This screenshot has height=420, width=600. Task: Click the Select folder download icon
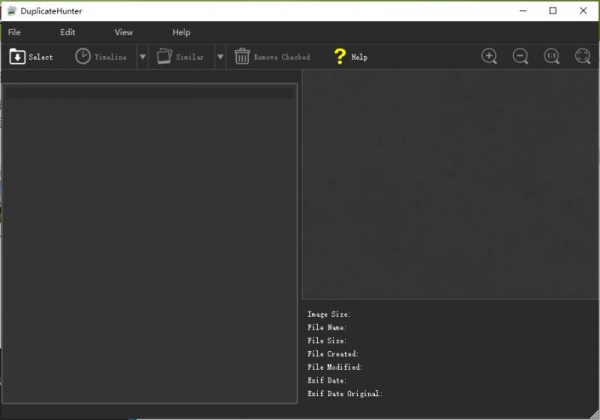(17, 57)
